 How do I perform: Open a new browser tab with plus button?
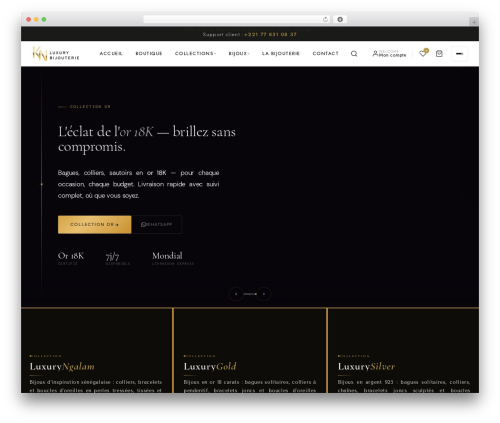474,22
